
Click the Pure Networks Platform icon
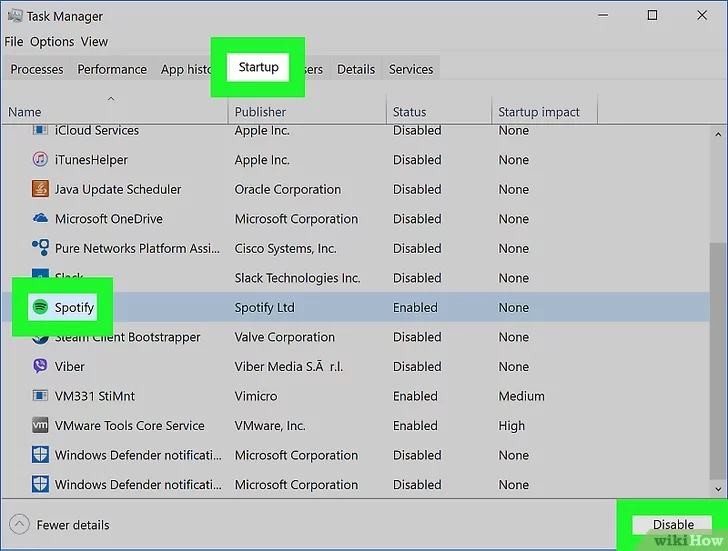pos(40,247)
